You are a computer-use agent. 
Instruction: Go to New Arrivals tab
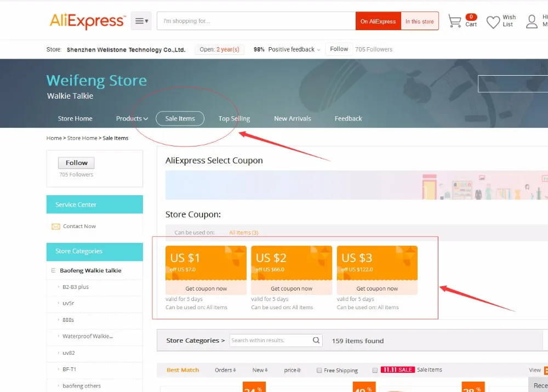point(293,118)
